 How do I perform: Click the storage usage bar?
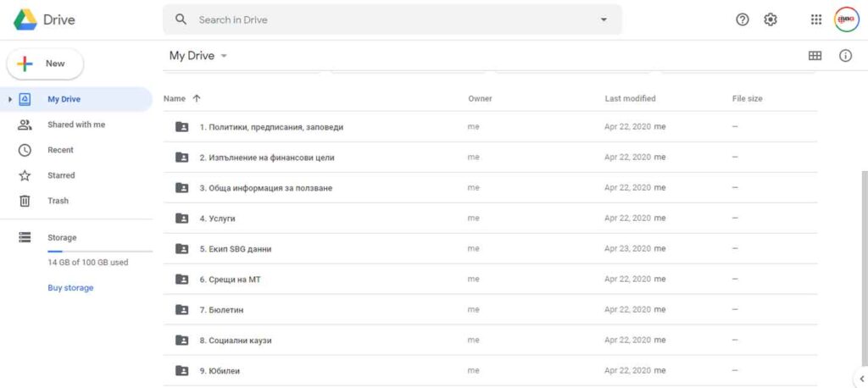[100, 252]
